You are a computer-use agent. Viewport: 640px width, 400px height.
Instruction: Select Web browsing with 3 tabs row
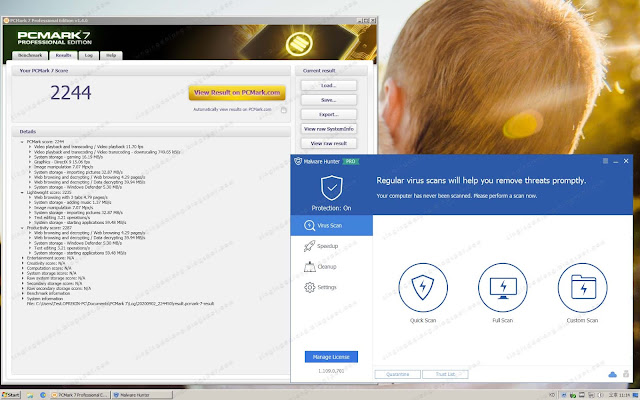(71, 197)
